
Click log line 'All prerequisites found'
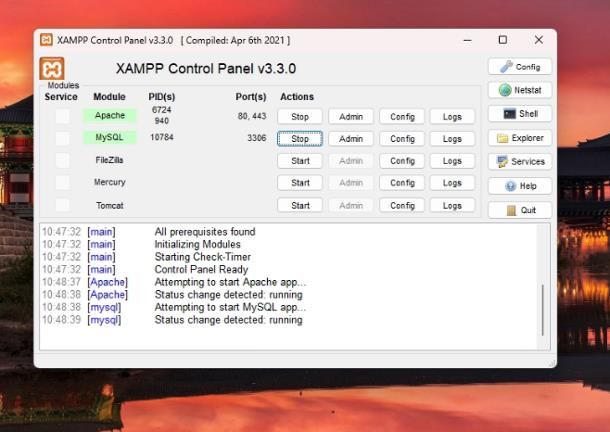(x=205, y=232)
